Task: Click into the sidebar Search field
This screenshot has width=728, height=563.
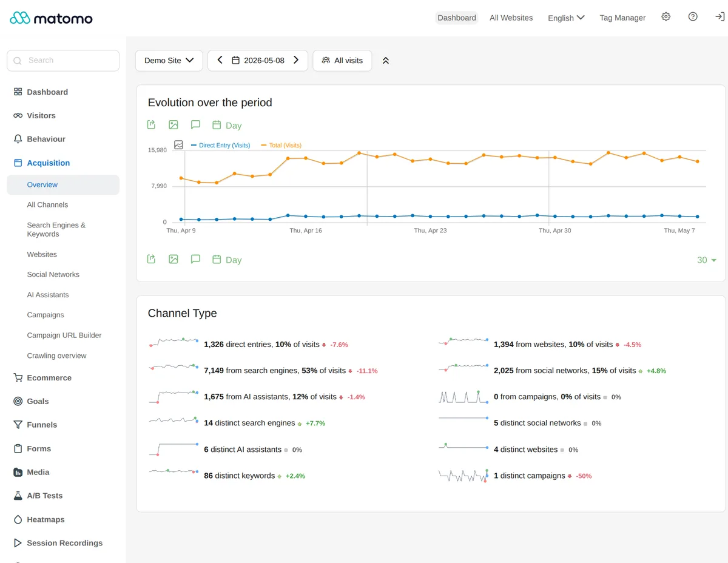Action: 63,61
